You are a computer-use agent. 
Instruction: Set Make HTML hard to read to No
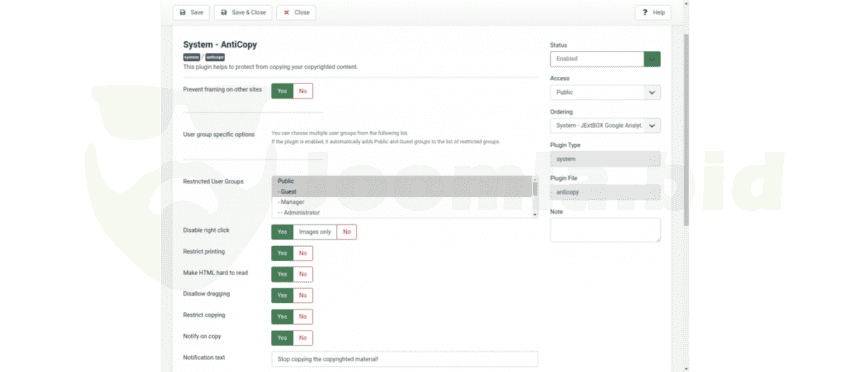tap(302, 274)
